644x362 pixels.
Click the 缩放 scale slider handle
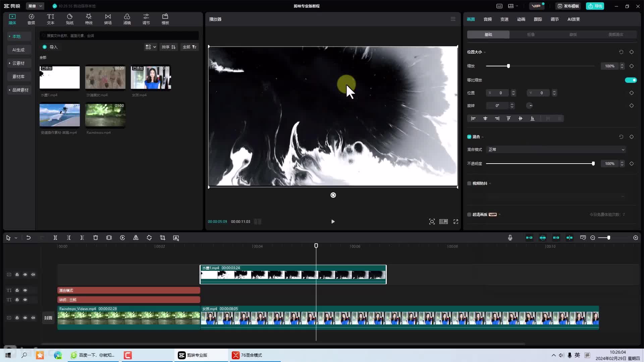tap(508, 66)
